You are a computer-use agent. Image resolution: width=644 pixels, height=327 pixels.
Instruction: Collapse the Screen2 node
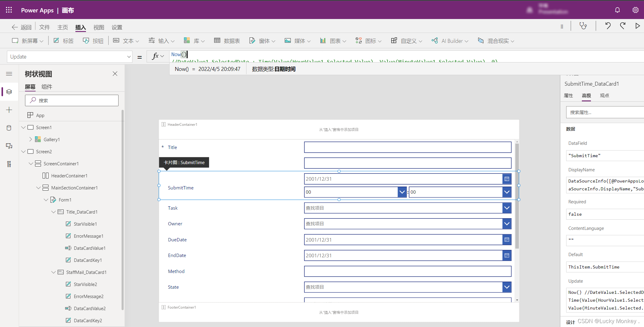click(23, 151)
